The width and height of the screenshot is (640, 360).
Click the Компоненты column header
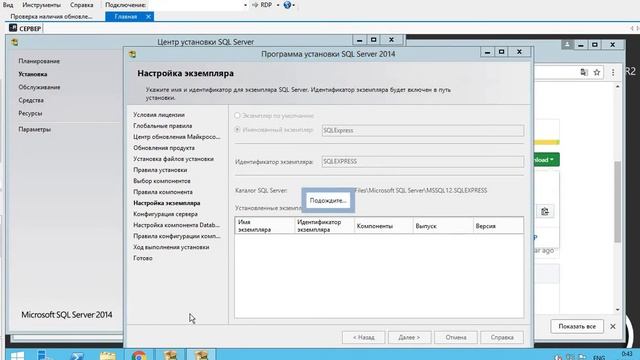click(x=383, y=226)
